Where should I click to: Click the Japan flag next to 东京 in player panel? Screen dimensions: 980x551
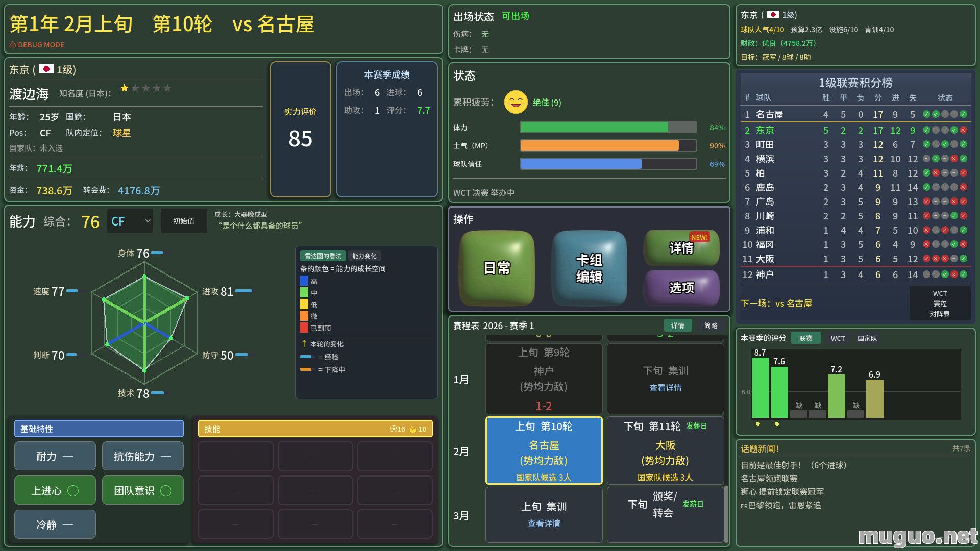point(46,69)
